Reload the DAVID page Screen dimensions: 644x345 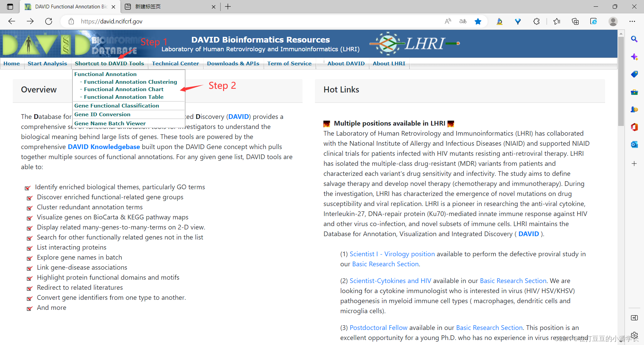(49, 21)
